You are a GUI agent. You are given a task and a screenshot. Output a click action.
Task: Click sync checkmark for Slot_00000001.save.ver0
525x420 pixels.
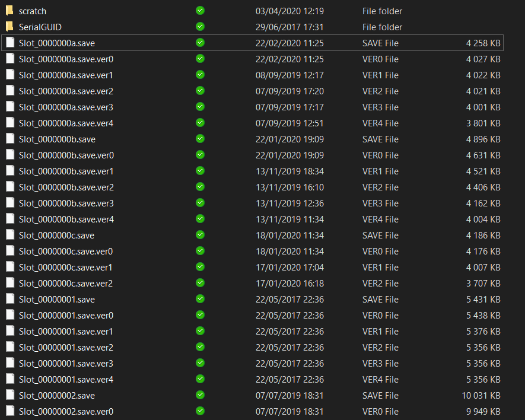pyautogui.click(x=201, y=315)
